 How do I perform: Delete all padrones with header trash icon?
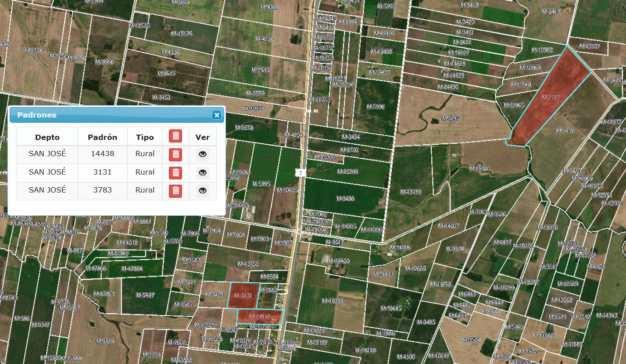[175, 136]
